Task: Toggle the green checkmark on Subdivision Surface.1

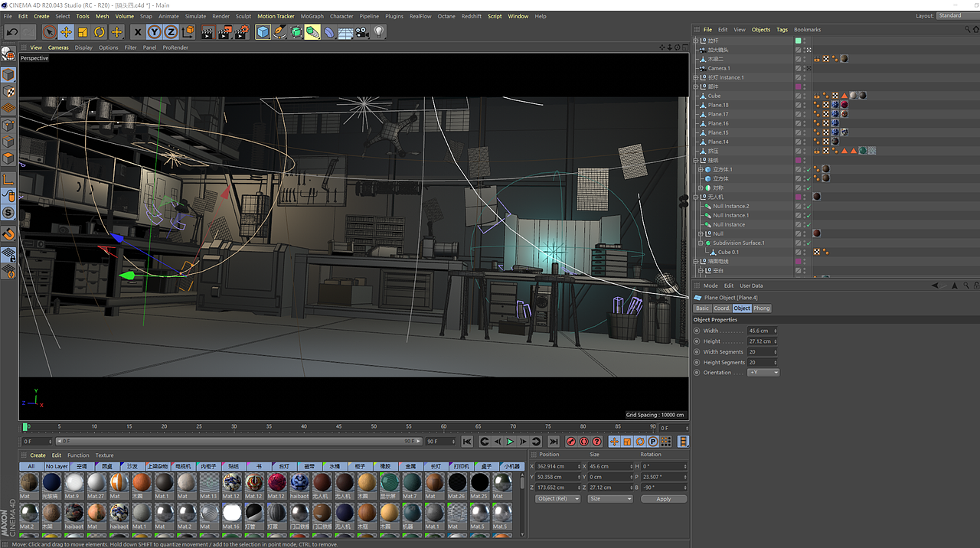Action: click(807, 243)
